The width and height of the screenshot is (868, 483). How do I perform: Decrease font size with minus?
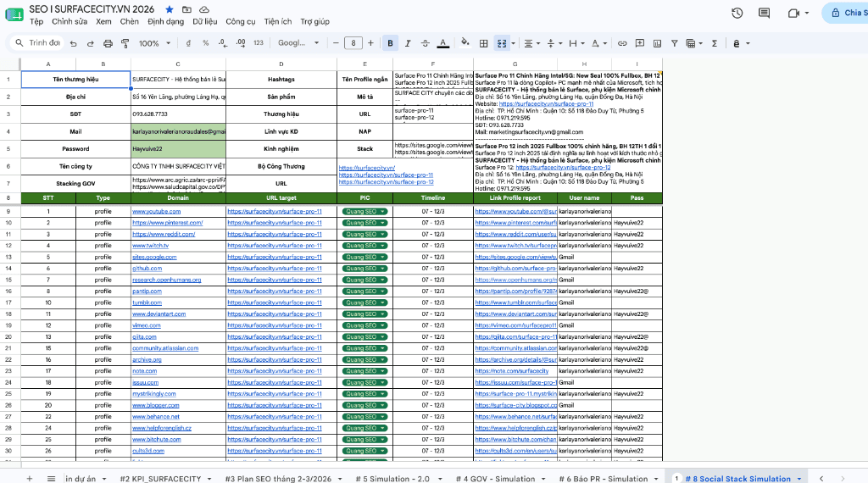pyautogui.click(x=336, y=43)
